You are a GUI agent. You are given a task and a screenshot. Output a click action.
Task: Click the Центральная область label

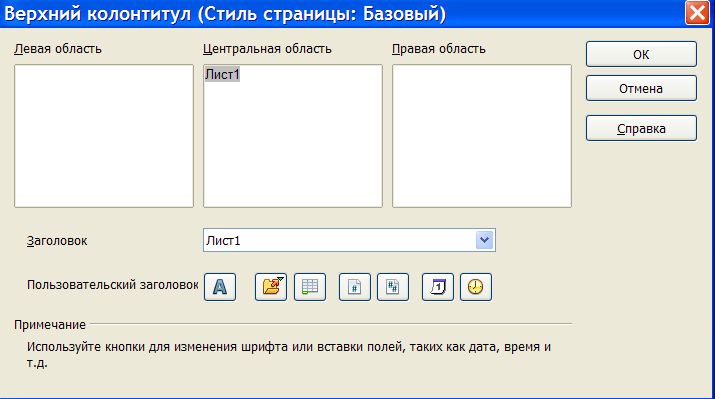pos(267,49)
